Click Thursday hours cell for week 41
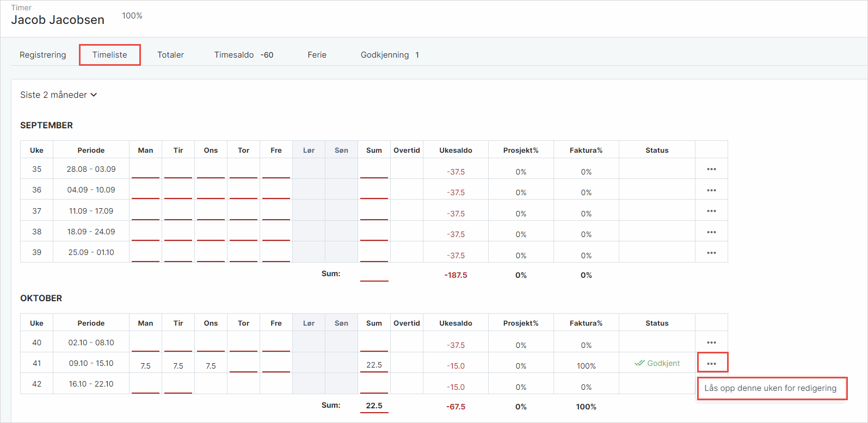The height and width of the screenshot is (423, 868). point(243,363)
